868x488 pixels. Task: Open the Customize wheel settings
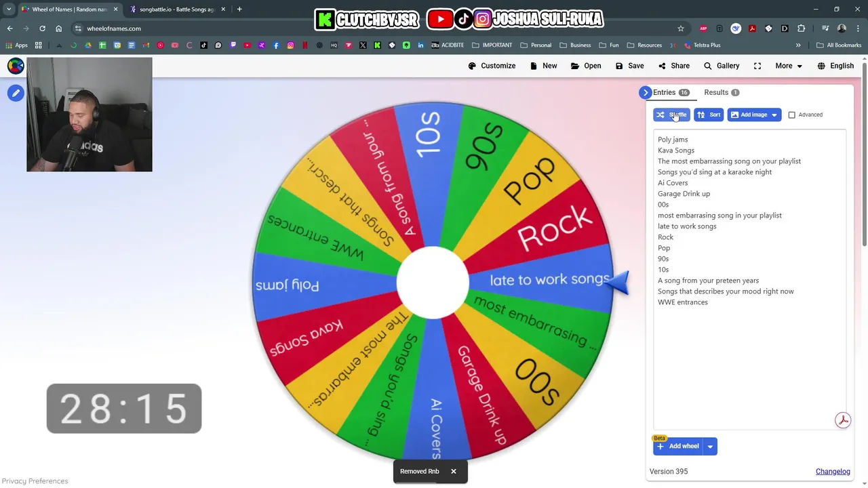492,66
